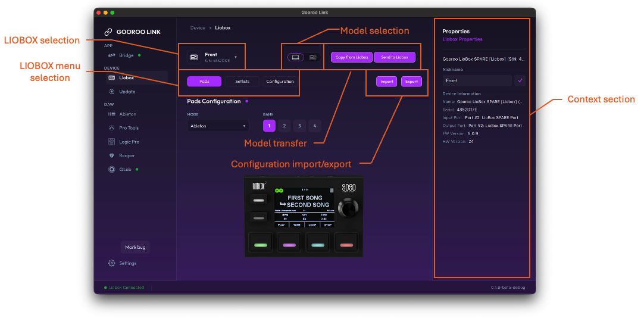Screen dimensions: 644x318
Task: Click the upper white side button on Liobox
Action: point(259,200)
